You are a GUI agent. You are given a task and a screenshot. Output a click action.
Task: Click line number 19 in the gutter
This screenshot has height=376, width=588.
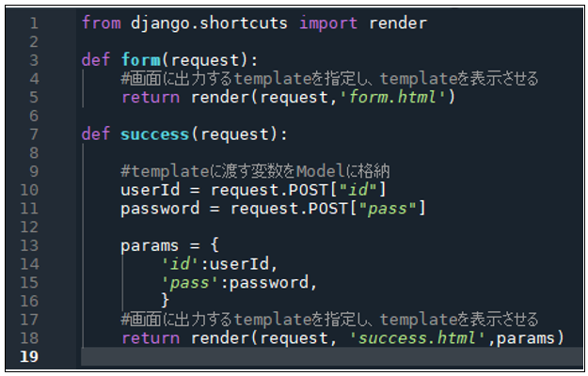(x=30, y=357)
